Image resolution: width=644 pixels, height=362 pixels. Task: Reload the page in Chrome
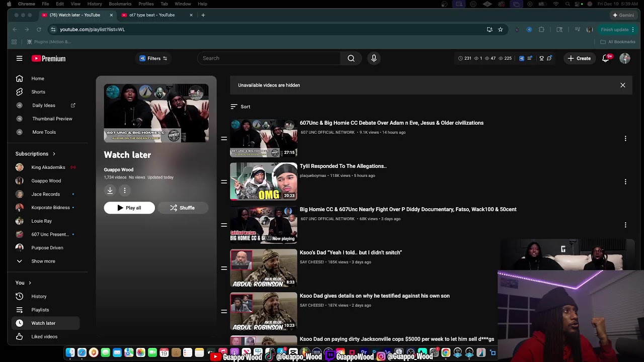point(39,30)
